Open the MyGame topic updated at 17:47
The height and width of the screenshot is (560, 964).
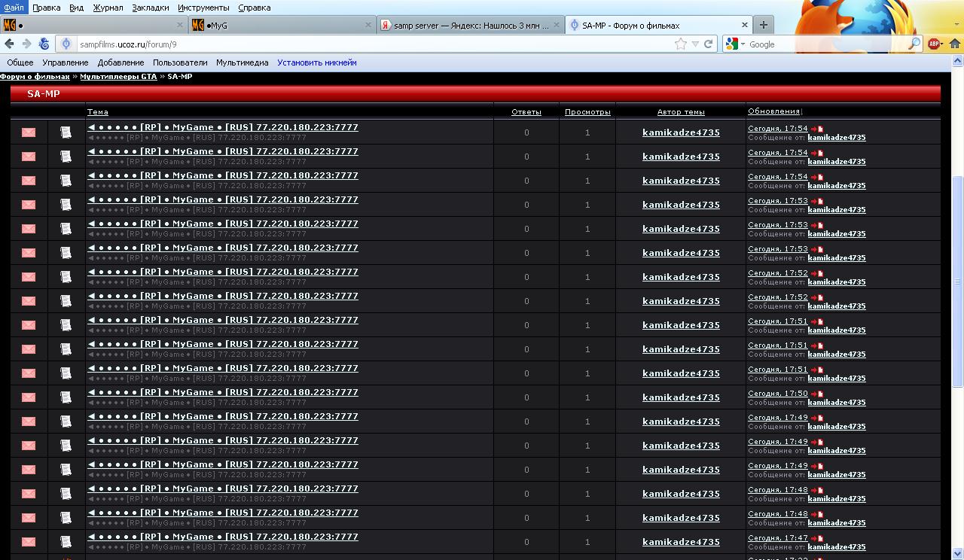point(223,537)
